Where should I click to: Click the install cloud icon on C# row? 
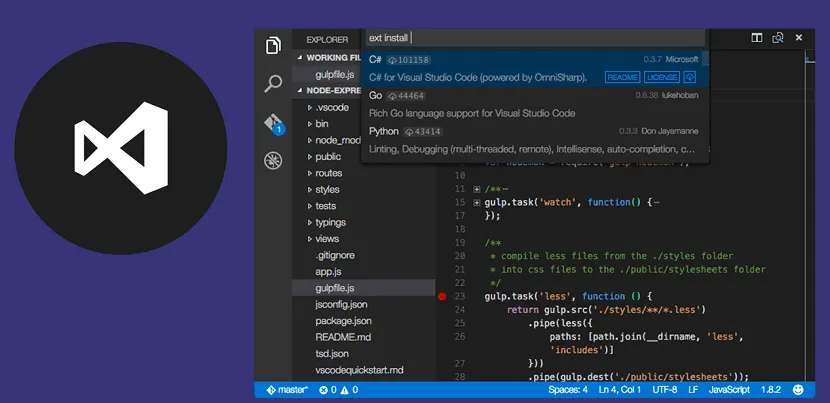[x=689, y=77]
